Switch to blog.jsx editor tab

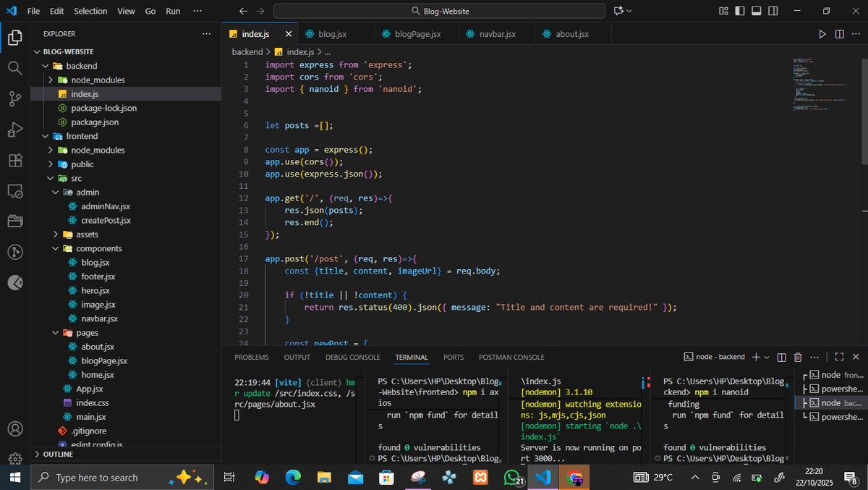coord(333,34)
